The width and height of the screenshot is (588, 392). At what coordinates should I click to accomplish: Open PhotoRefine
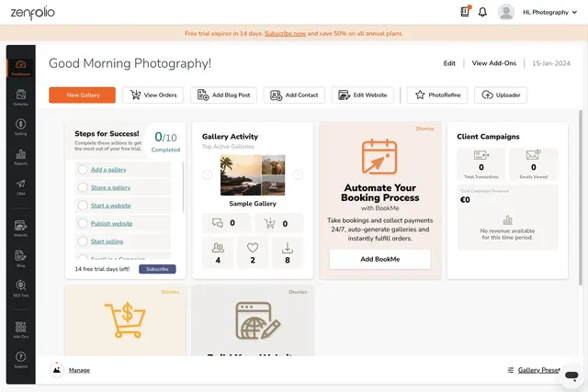[437, 95]
